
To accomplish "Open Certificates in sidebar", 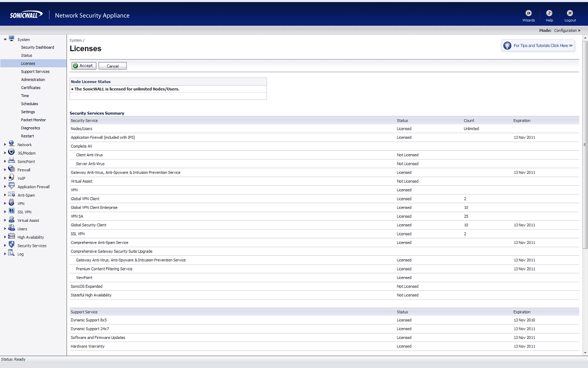I will coord(31,88).
